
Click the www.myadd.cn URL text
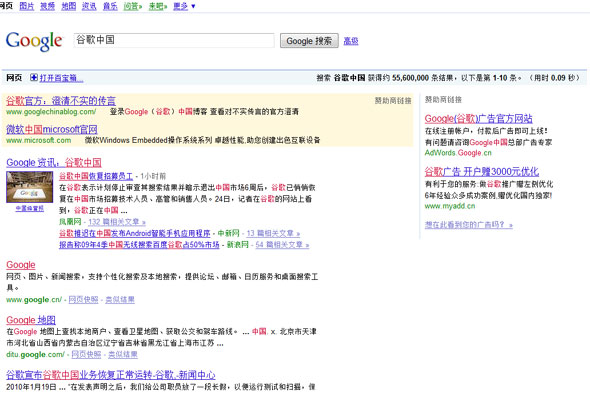(x=450, y=206)
